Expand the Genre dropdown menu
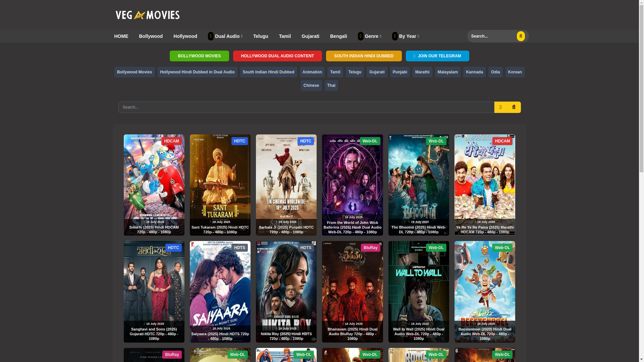The height and width of the screenshot is (362, 644). (369, 36)
